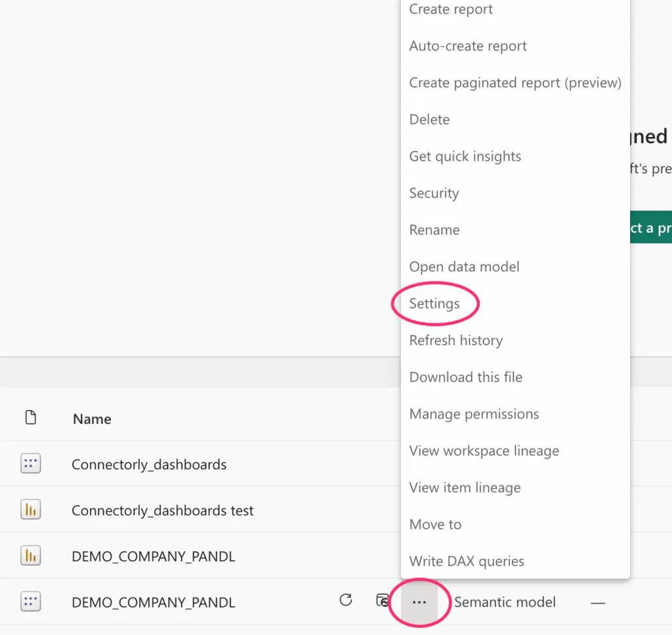Viewport: 672px width, 635px height.
Task: Click the DEMO_COMPANY_PANDL semantic model dotted icon
Action: tap(30, 602)
